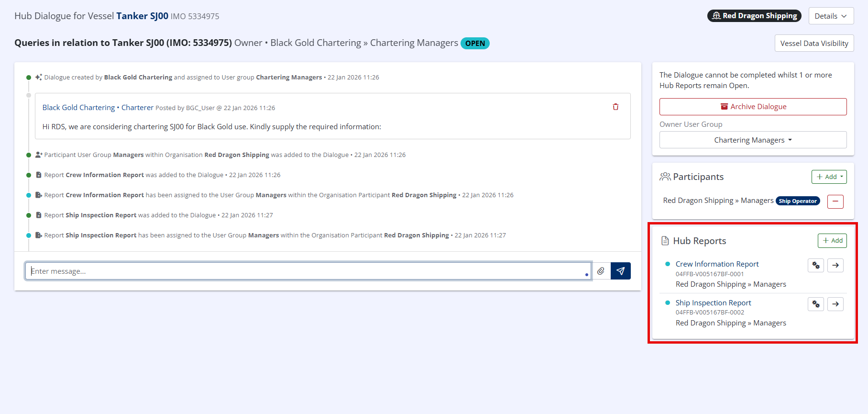
Task: Focus the Enter message input field
Action: [x=306, y=271]
